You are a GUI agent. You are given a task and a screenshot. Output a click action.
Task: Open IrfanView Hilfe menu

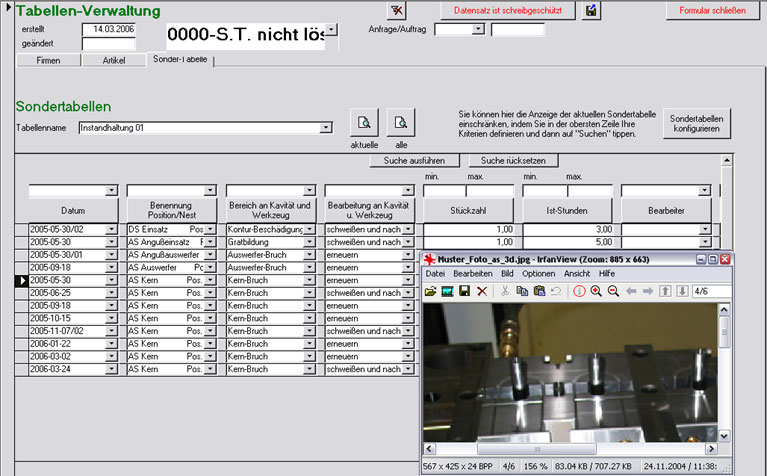coord(607,273)
